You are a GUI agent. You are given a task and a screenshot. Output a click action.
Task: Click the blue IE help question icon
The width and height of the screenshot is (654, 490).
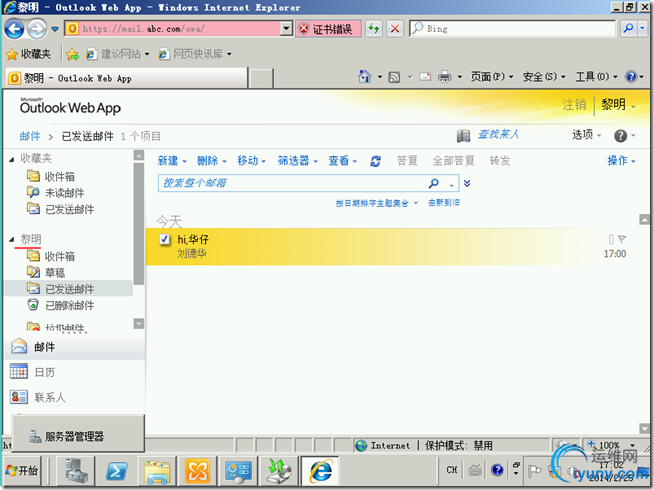[x=631, y=77]
